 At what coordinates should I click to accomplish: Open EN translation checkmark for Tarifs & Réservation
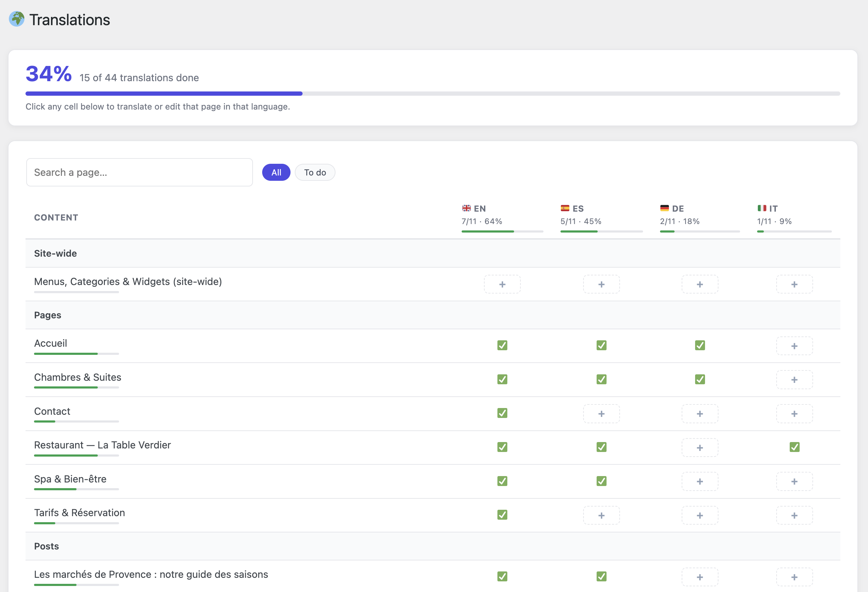[502, 515]
